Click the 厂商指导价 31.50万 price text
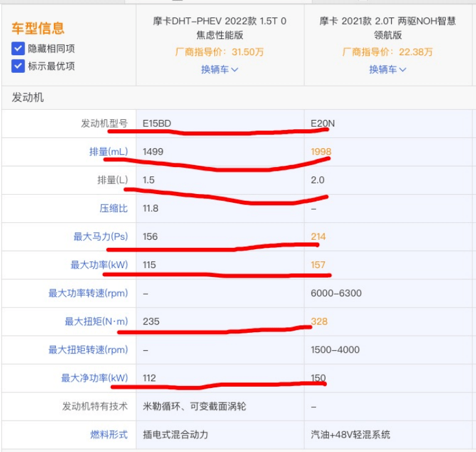The width and height of the screenshot is (476, 452). (219, 52)
